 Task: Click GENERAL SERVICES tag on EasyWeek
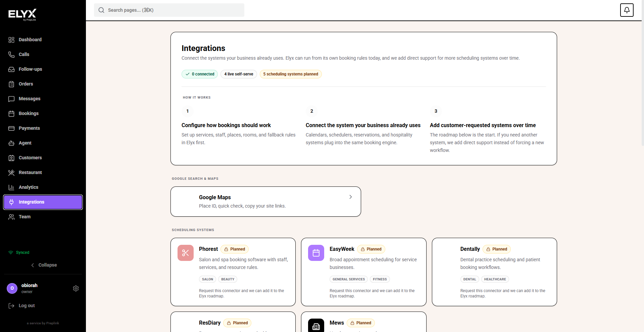pos(349,279)
